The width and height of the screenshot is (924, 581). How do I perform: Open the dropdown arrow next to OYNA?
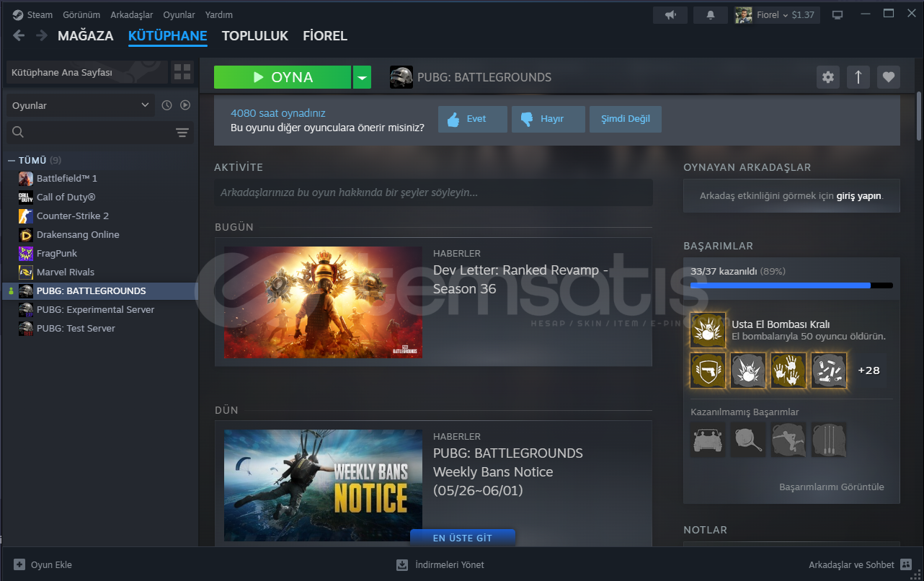click(362, 77)
